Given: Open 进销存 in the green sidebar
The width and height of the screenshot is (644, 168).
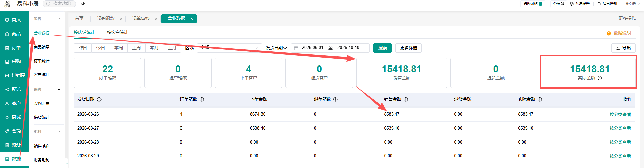Looking at the screenshot, I should tap(15, 75).
